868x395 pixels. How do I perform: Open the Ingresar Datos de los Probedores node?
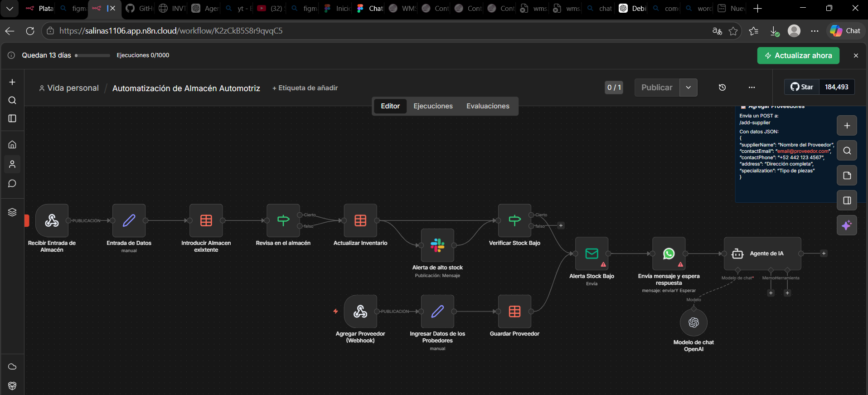click(437, 311)
